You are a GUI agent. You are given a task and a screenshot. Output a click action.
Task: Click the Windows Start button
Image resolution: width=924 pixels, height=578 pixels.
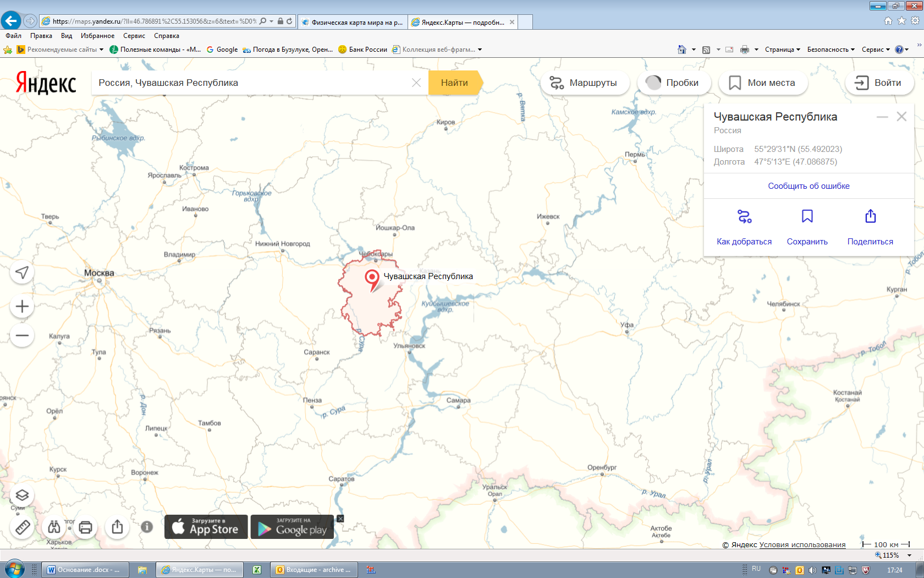(x=15, y=569)
